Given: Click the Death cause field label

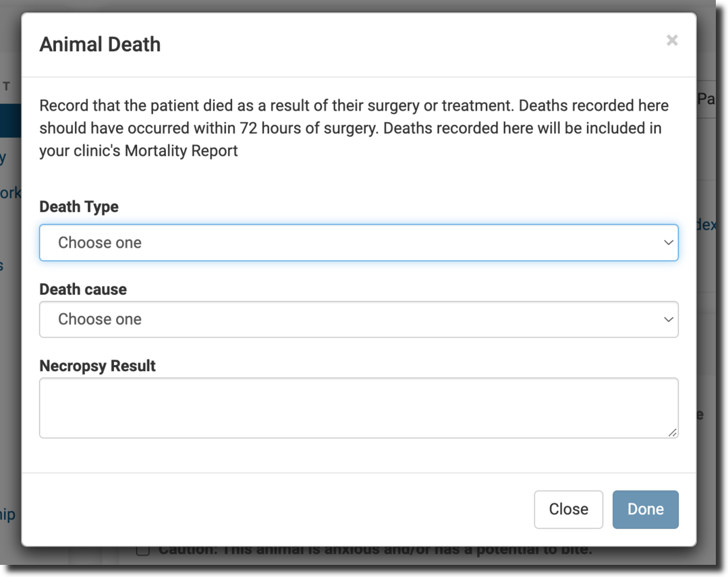Looking at the screenshot, I should (x=83, y=290).
